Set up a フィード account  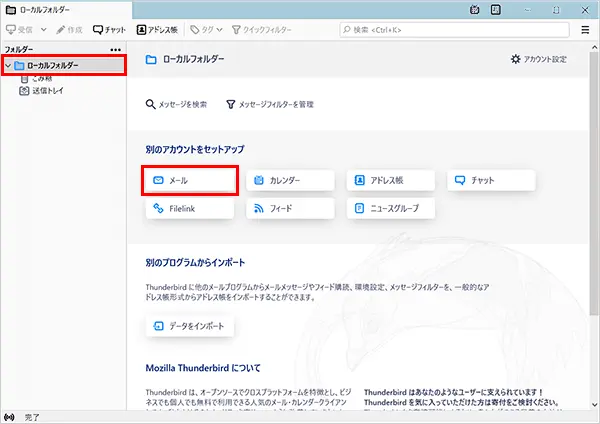point(290,209)
